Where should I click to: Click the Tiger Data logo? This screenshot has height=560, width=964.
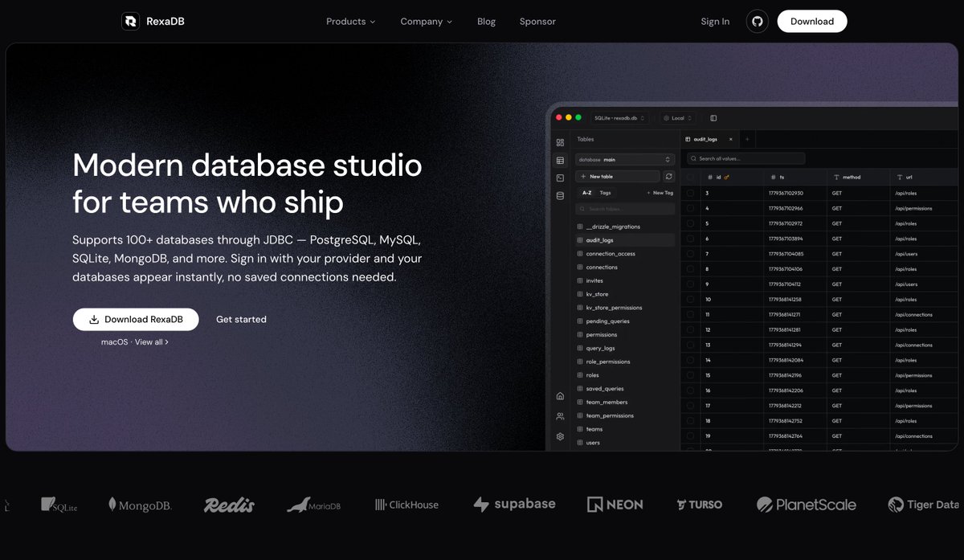tap(924, 505)
